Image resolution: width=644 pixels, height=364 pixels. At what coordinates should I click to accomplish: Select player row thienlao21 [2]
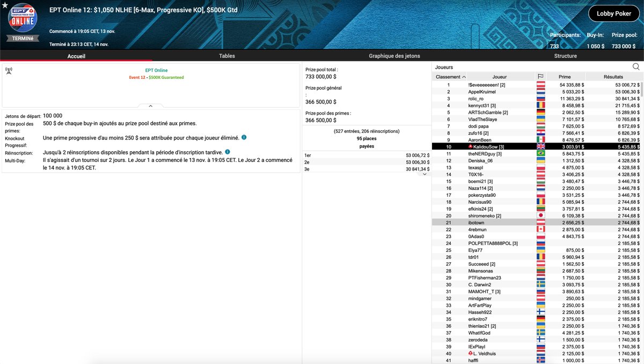pyautogui.click(x=536, y=326)
